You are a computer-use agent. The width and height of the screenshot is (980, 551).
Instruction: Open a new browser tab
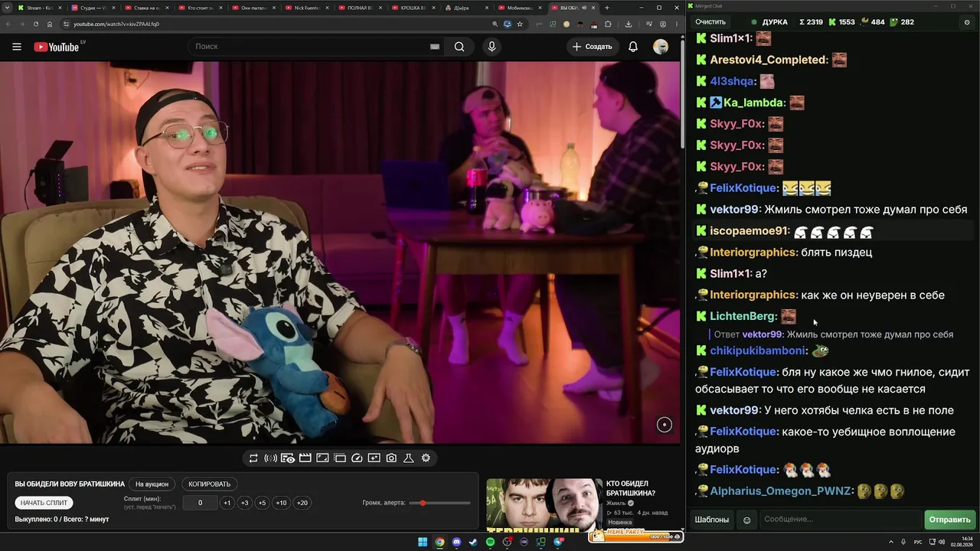607,8
